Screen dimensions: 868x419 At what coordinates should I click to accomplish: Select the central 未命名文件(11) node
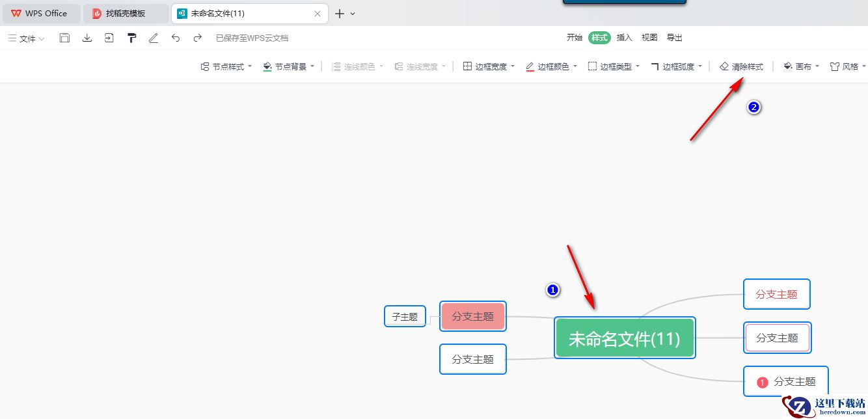[x=625, y=338]
